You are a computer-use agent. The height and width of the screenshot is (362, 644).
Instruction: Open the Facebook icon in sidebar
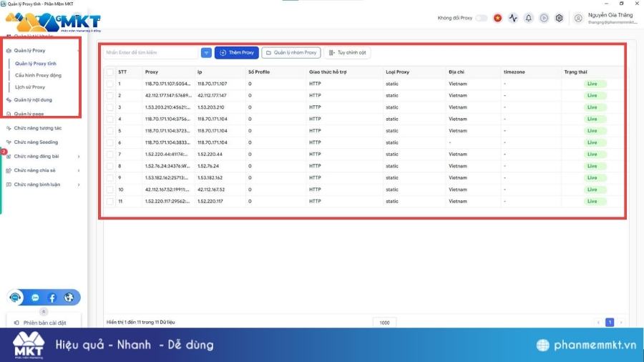pyautogui.click(x=52, y=298)
